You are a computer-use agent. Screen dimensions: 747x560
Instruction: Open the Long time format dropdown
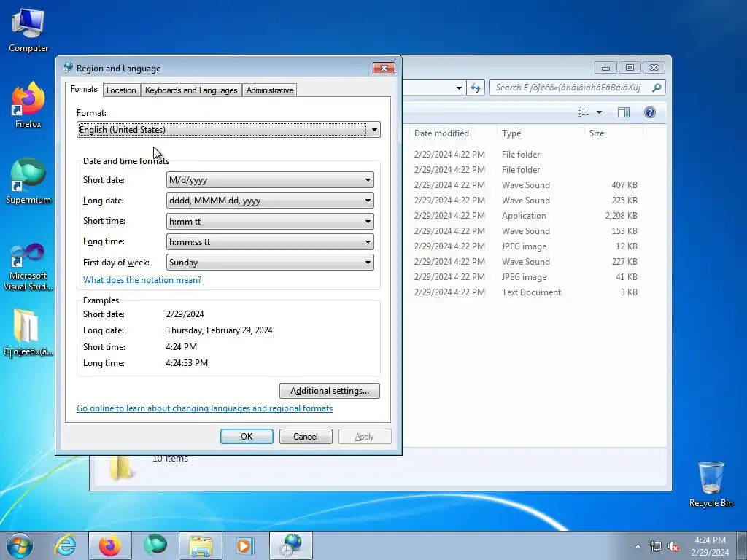(x=270, y=242)
